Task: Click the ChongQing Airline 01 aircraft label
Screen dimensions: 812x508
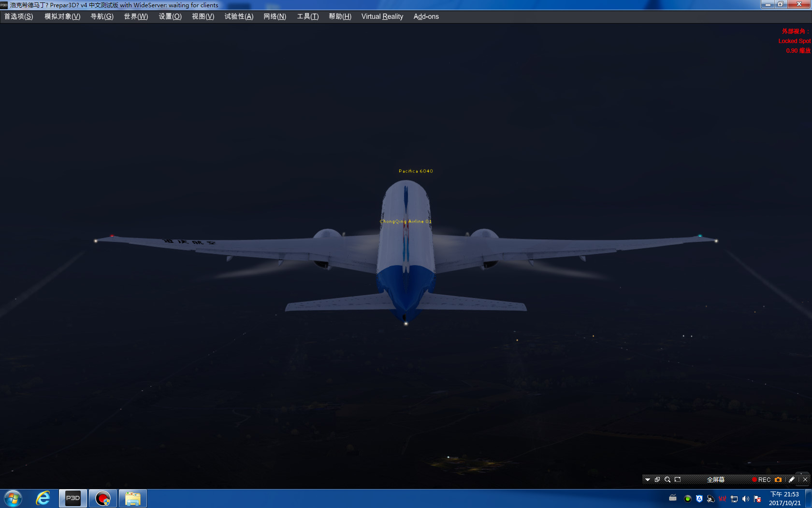Action: point(406,222)
